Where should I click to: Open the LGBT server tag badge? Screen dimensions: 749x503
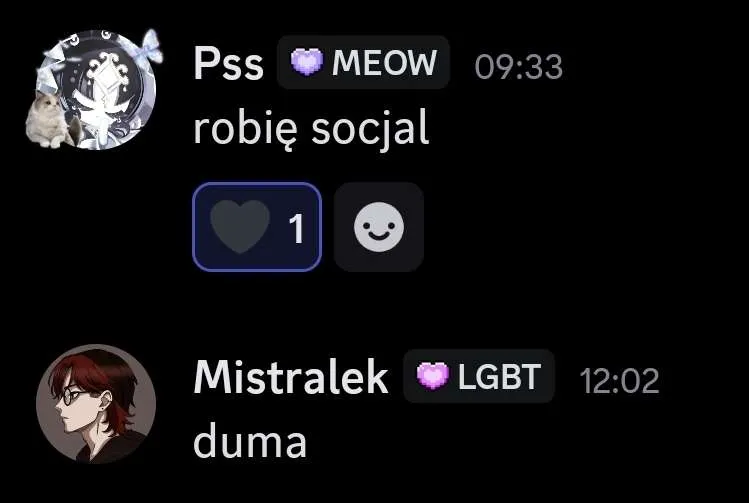[x=479, y=375]
